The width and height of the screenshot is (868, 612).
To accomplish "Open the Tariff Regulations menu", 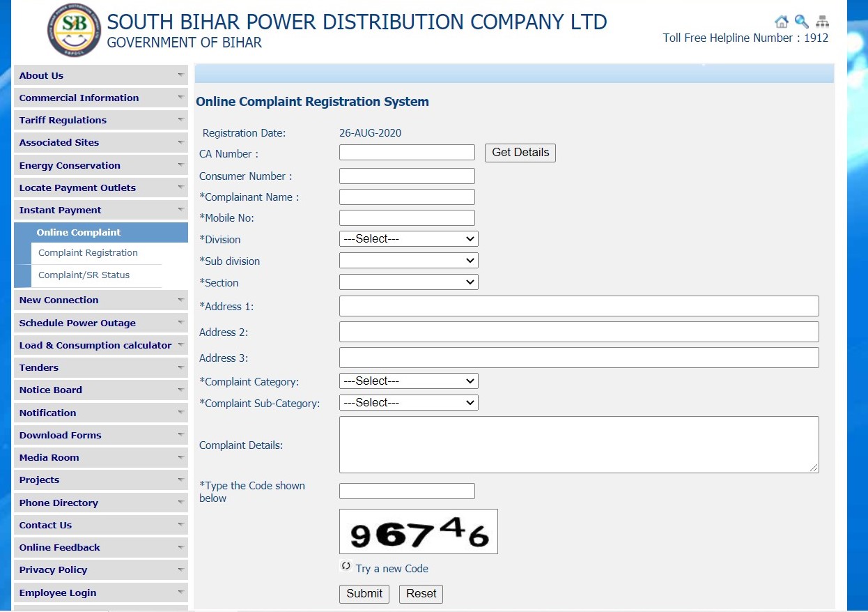I will pos(101,120).
